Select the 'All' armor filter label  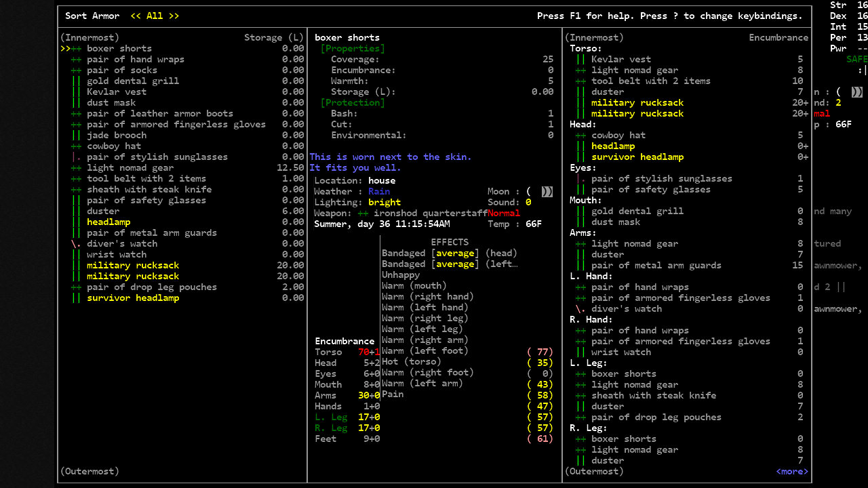point(155,16)
